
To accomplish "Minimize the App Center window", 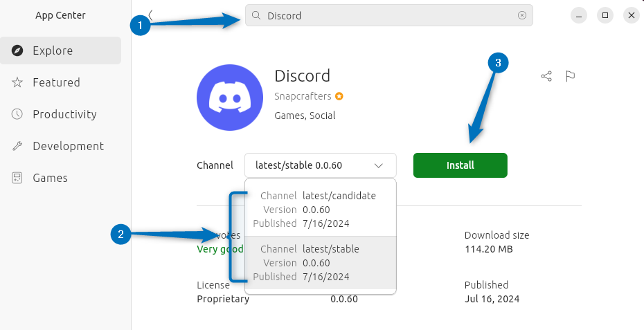I will coord(579,16).
